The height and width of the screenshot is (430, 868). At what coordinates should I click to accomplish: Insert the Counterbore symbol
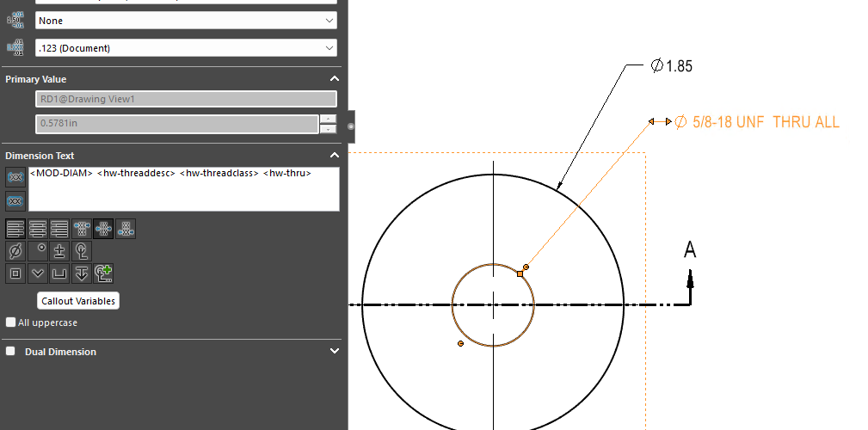point(59,273)
